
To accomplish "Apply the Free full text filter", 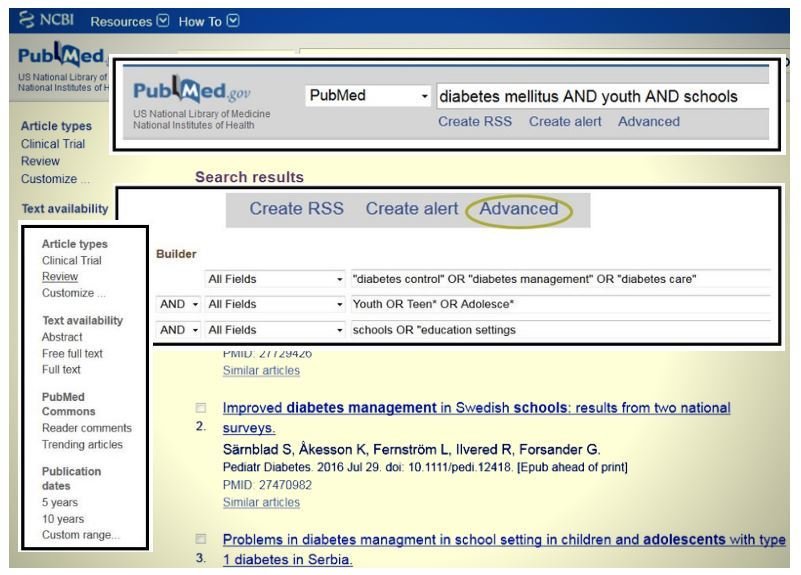I will pyautogui.click(x=72, y=353).
